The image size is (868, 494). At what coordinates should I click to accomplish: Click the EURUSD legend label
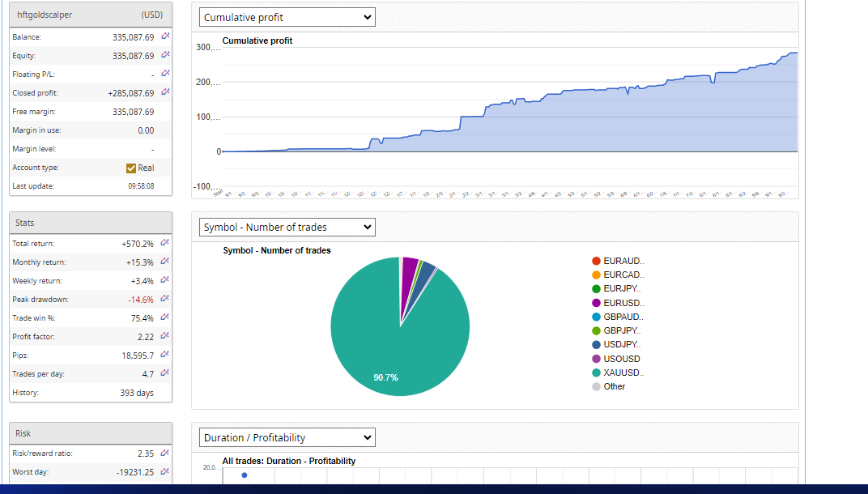point(623,303)
